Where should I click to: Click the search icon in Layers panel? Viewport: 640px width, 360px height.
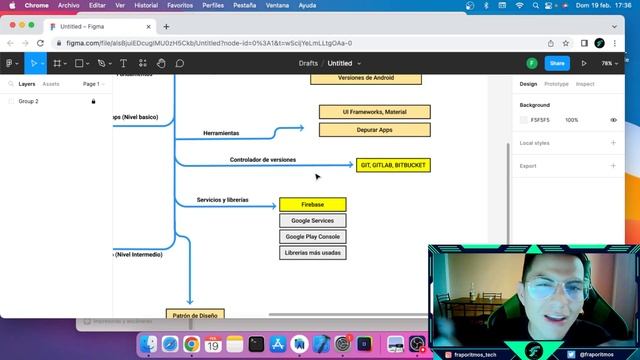[x=11, y=84]
